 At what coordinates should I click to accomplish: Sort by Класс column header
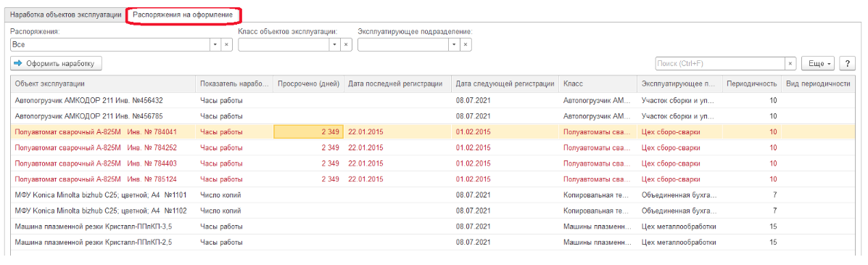[598, 83]
